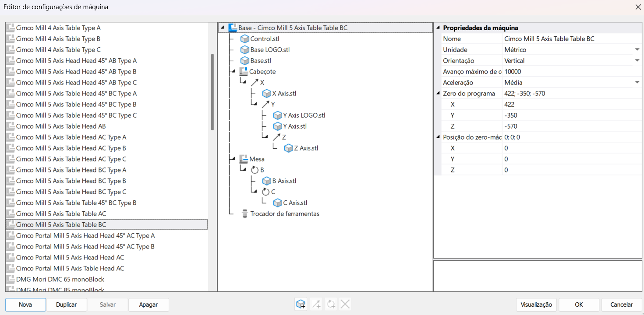This screenshot has height=315, width=644.
Task: Click the Visualização button
Action: point(537,304)
